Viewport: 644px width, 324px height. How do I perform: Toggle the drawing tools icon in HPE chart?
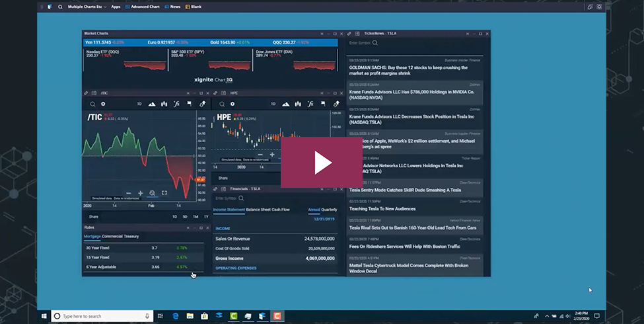336,104
